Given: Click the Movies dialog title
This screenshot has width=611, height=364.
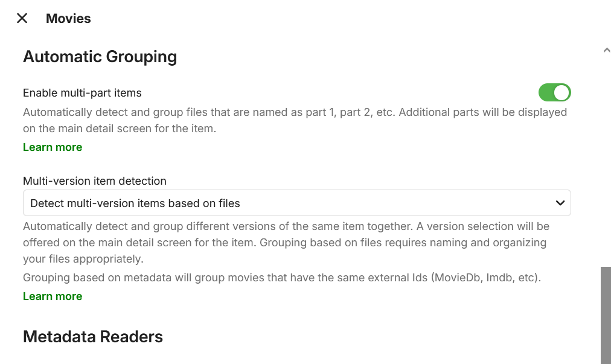Looking at the screenshot, I should [x=68, y=19].
